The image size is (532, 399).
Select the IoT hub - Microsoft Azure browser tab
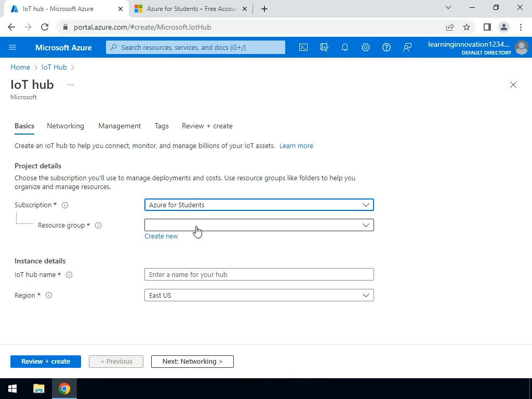click(x=66, y=9)
